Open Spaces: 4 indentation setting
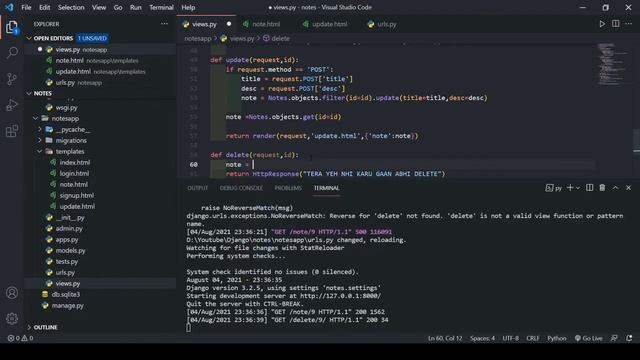Viewport: 640px width, 360px height. pyautogui.click(x=482, y=338)
